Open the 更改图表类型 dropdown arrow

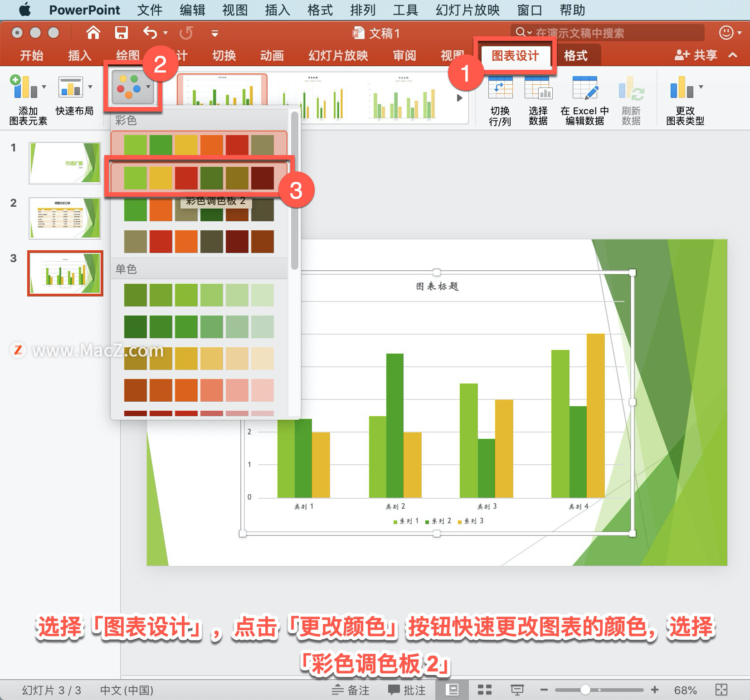click(x=701, y=87)
